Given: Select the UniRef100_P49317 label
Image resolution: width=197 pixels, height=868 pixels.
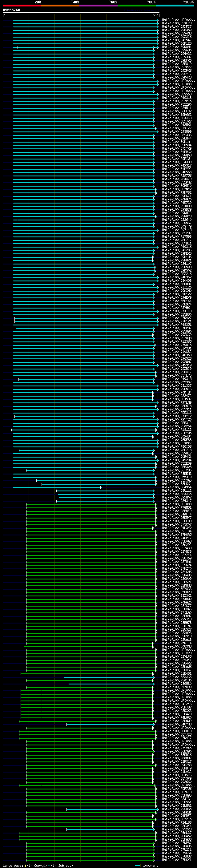Looking at the screenshot, I should click(177, 165).
